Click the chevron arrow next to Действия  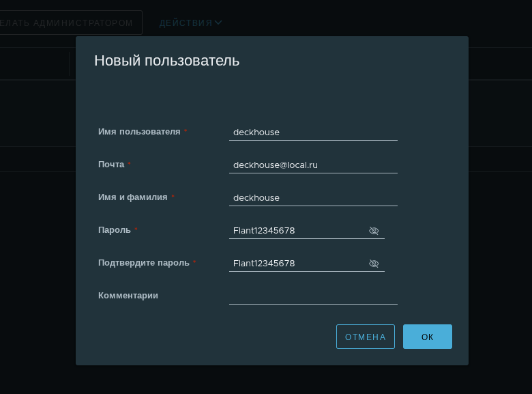coord(218,23)
